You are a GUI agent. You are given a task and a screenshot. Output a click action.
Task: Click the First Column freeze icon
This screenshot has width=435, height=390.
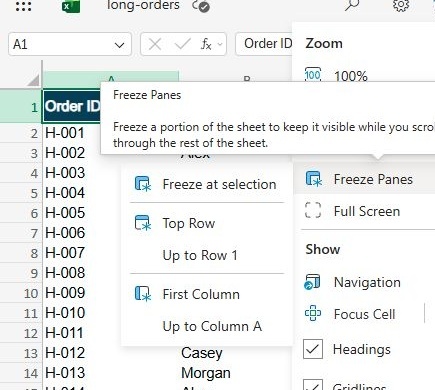pyautogui.click(x=143, y=294)
